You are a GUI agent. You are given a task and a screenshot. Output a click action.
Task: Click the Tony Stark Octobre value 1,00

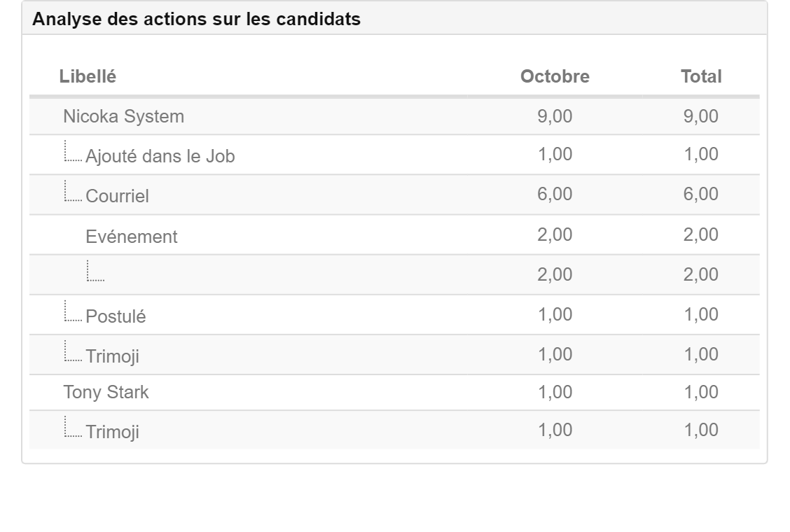pos(555,392)
